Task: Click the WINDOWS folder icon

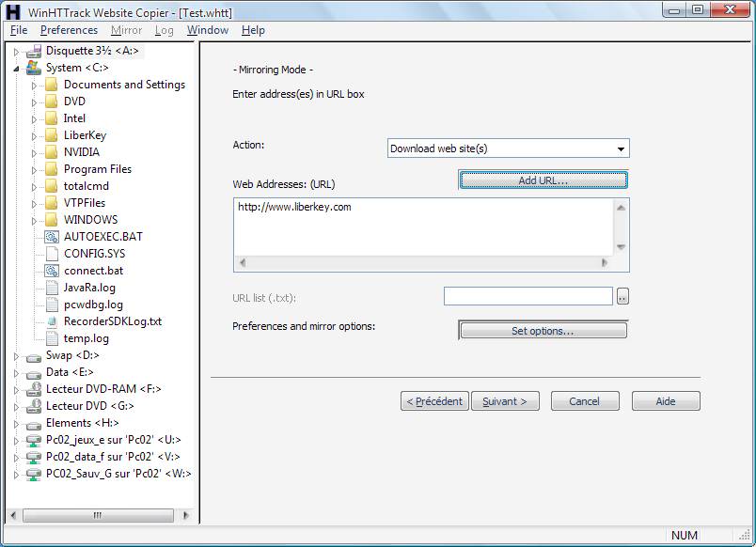Action: click(x=51, y=220)
